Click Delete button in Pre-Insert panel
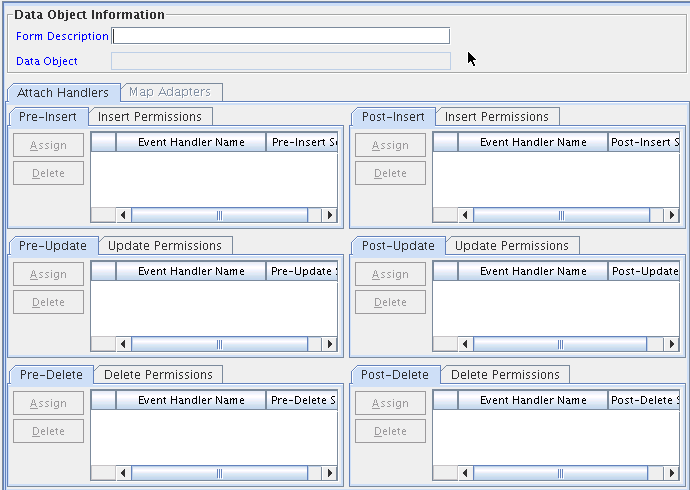690x490 pixels. (48, 173)
